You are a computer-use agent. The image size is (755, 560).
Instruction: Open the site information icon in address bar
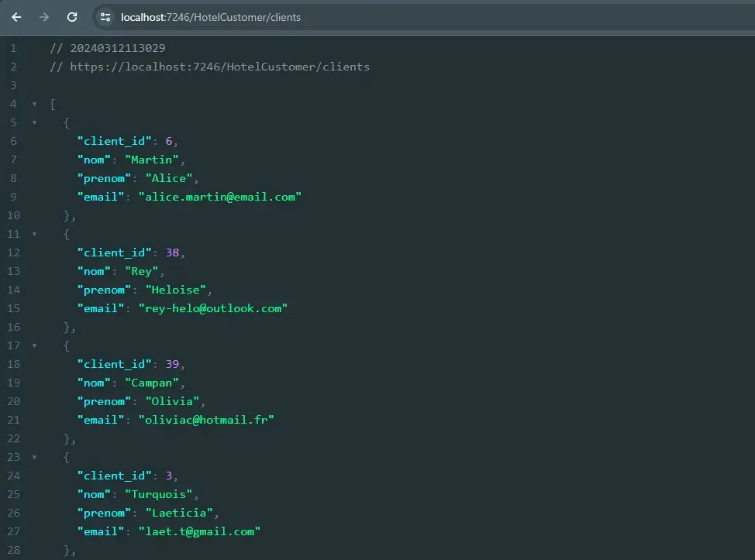[105, 16]
